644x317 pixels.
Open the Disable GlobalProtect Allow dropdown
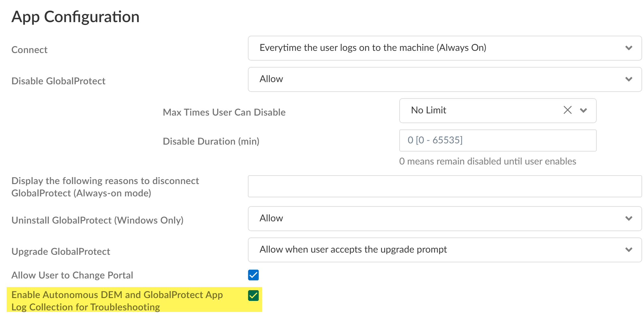[442, 79]
